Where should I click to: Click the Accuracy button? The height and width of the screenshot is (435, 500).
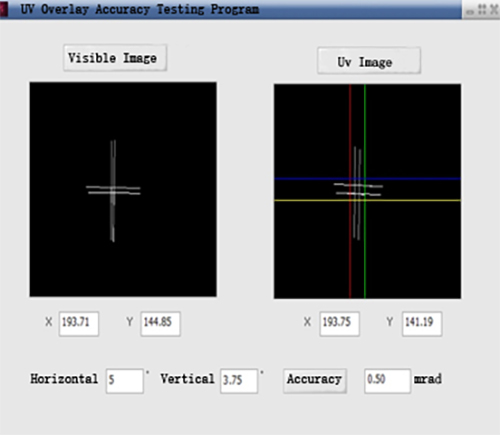click(x=315, y=381)
